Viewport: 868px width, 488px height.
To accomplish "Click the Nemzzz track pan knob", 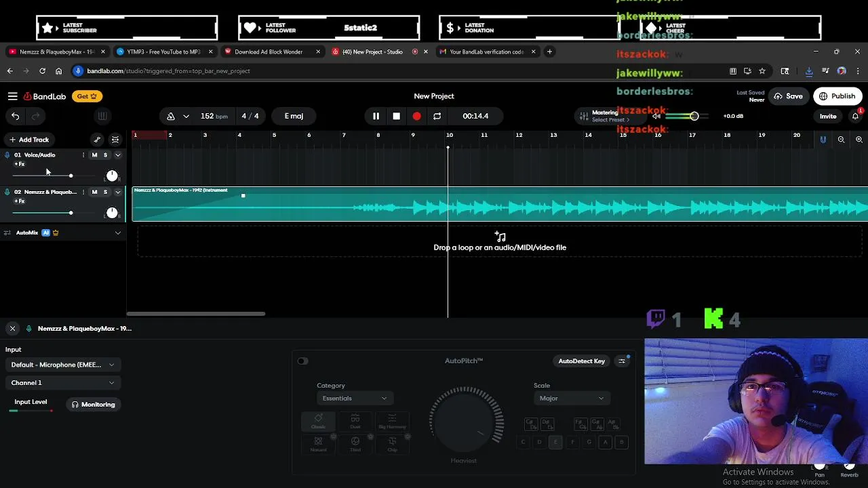I will [112, 213].
